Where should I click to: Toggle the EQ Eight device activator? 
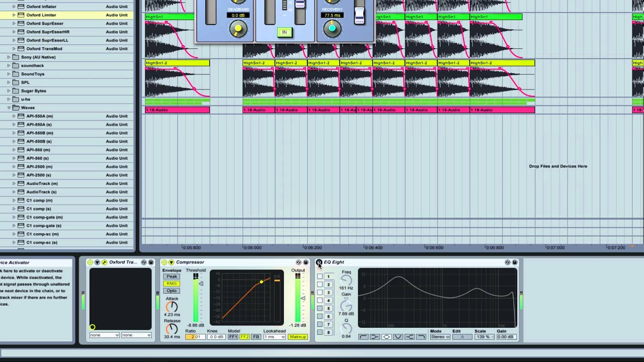coord(319,262)
